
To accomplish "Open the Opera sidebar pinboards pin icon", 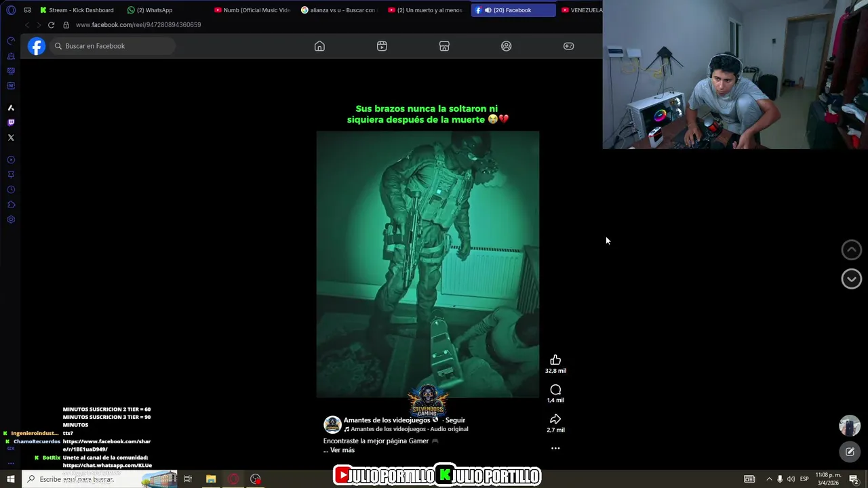I will click(11, 175).
